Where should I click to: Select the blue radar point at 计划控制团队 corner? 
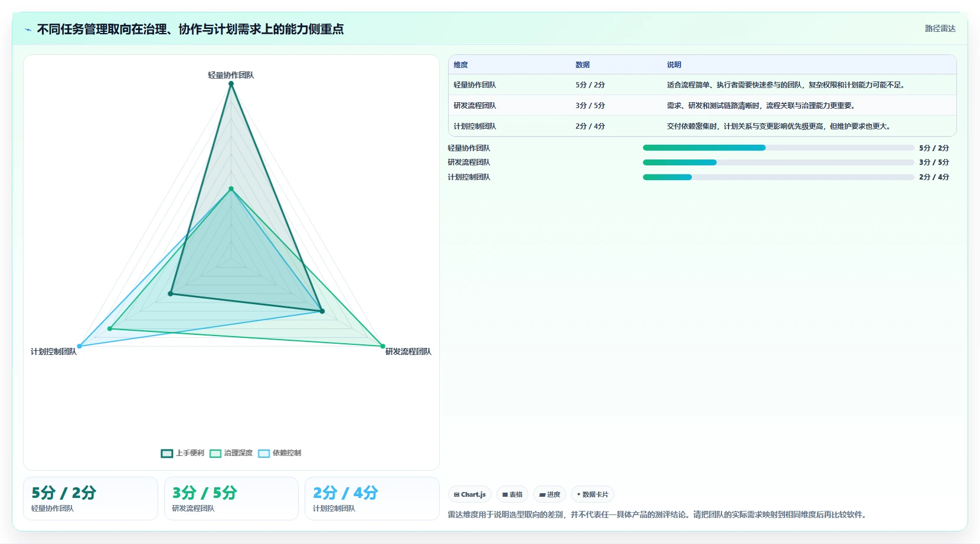(x=80, y=346)
